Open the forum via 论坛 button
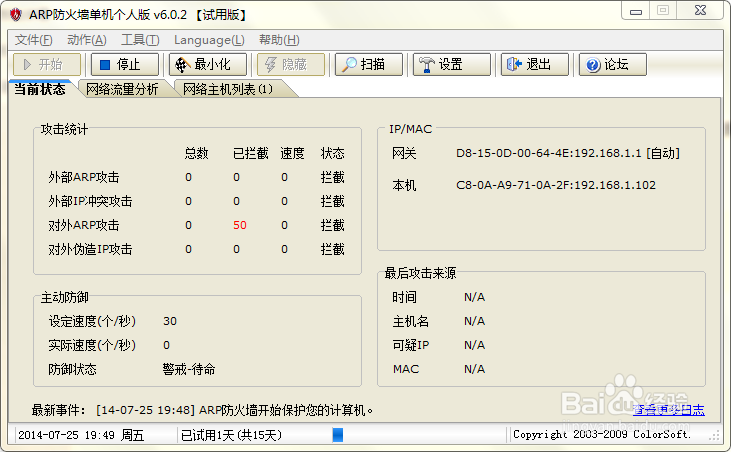The image size is (731, 452). pyautogui.click(x=612, y=64)
